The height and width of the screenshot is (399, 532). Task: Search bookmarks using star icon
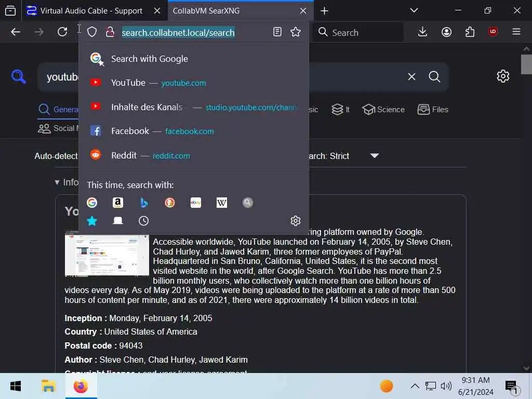coord(92,221)
